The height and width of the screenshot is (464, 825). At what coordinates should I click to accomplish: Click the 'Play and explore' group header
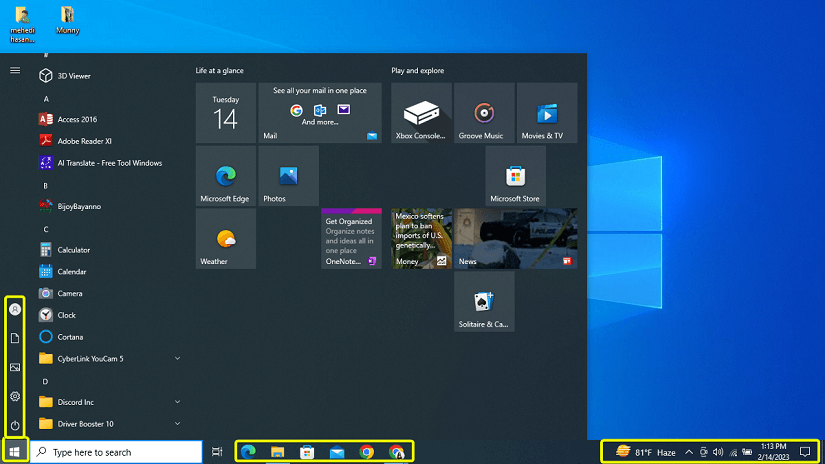pos(418,70)
